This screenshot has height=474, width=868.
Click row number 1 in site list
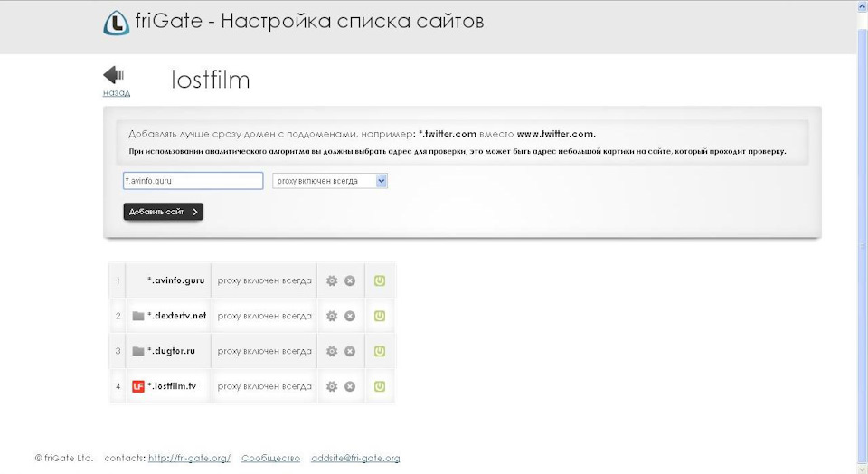(x=118, y=280)
